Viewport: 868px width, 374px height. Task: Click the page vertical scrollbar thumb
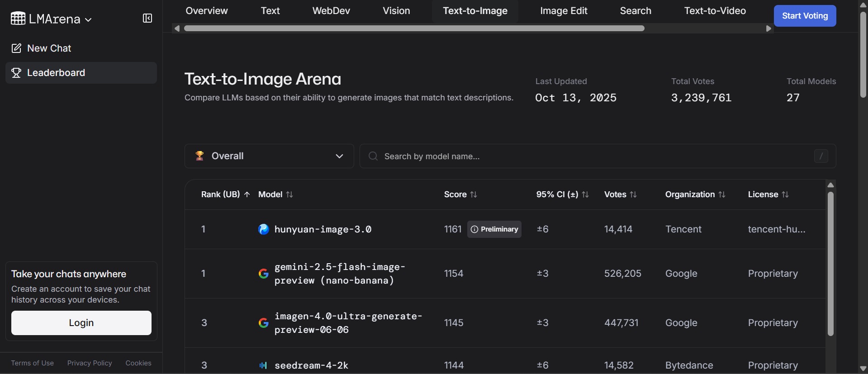(x=863, y=54)
